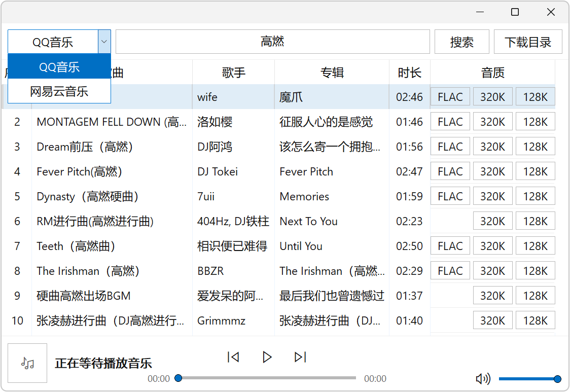Sort by the 歌手 column header
This screenshot has width=570, height=392.
pyautogui.click(x=233, y=73)
